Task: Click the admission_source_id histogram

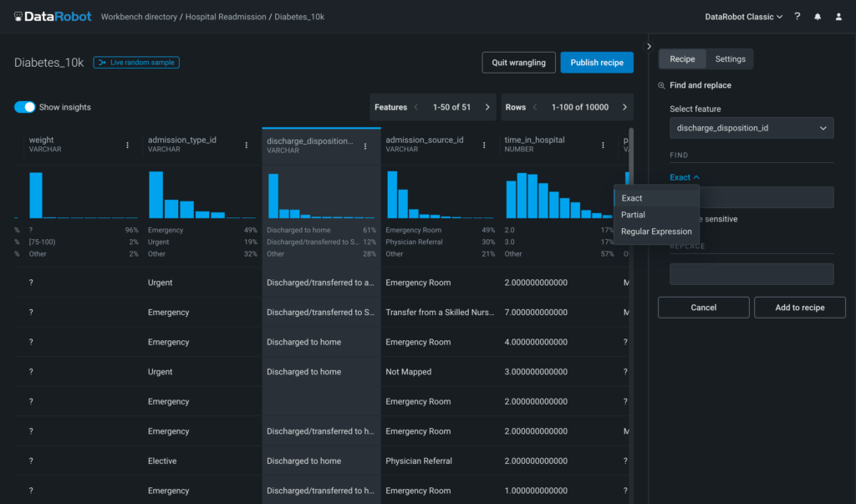Action: click(440, 195)
